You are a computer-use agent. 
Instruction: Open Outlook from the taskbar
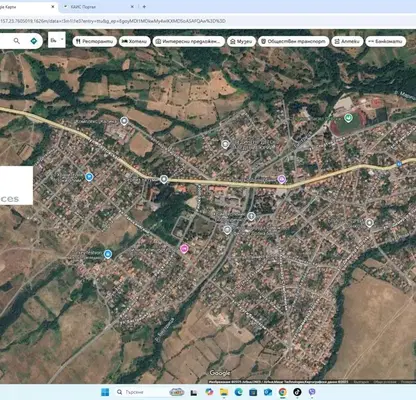268,392
